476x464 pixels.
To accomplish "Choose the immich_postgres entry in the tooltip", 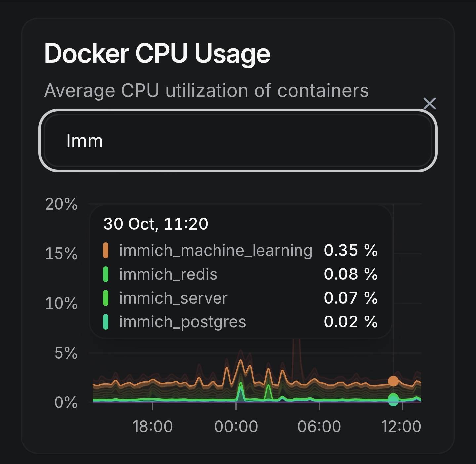I will (182, 322).
